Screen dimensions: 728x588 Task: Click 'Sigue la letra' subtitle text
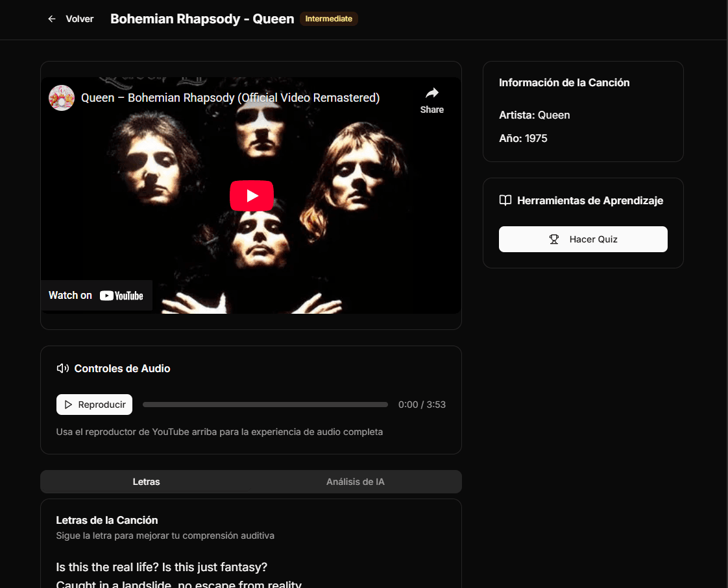(165, 535)
